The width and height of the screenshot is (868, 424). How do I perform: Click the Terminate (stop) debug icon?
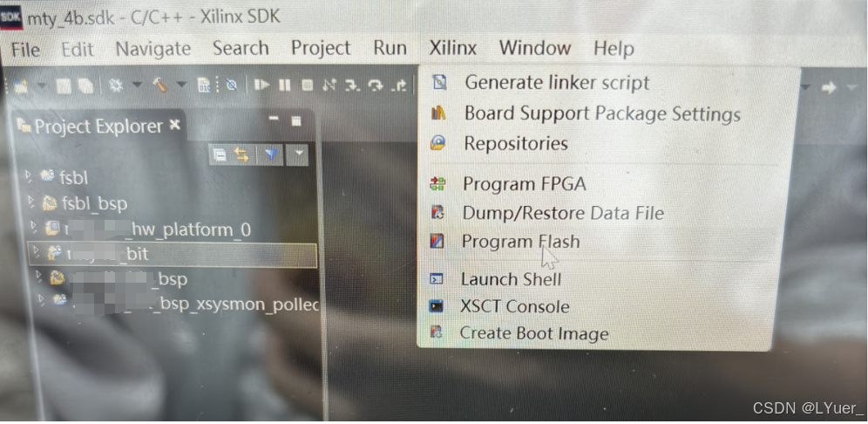point(308,85)
